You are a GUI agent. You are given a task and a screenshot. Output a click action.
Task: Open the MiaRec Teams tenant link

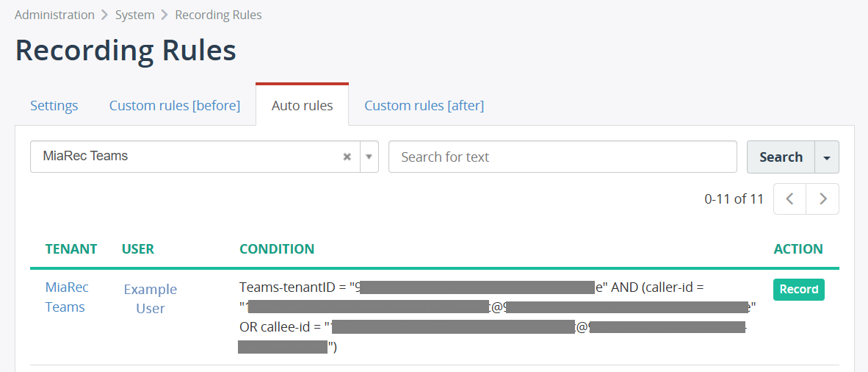tap(65, 297)
